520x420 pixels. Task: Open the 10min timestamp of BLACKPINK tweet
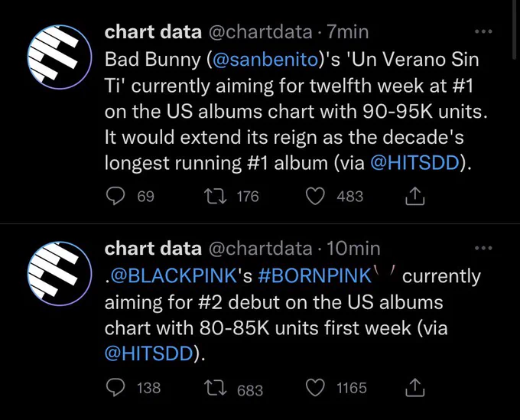[x=353, y=249]
